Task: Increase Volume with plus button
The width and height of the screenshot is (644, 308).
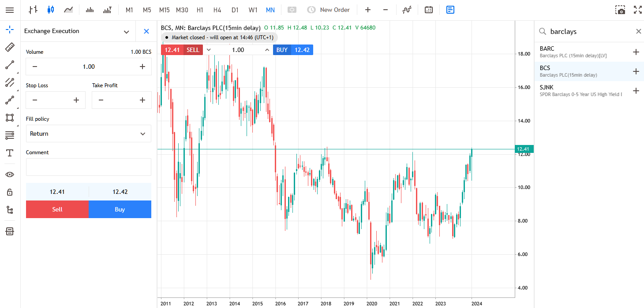Action: pos(142,67)
